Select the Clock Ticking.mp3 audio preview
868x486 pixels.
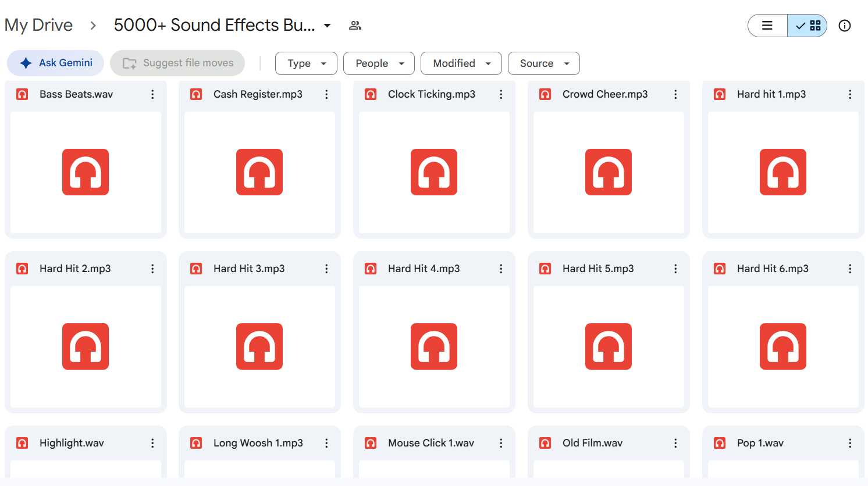434,172
